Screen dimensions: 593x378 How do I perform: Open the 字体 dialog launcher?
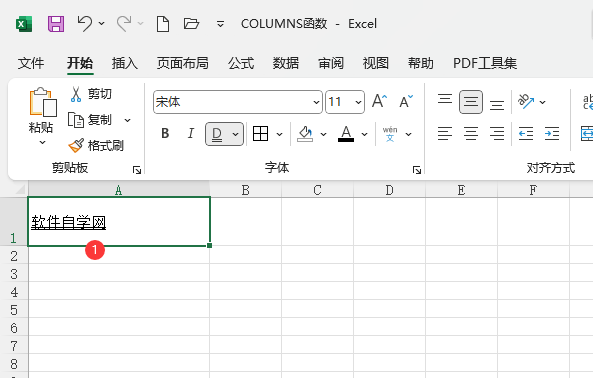pos(417,170)
